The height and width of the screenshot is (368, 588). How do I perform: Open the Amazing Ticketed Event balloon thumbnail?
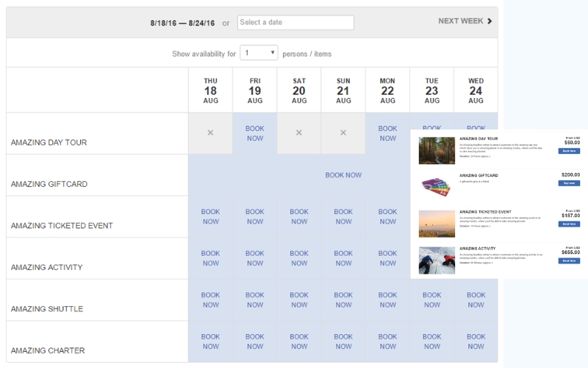pos(437,224)
